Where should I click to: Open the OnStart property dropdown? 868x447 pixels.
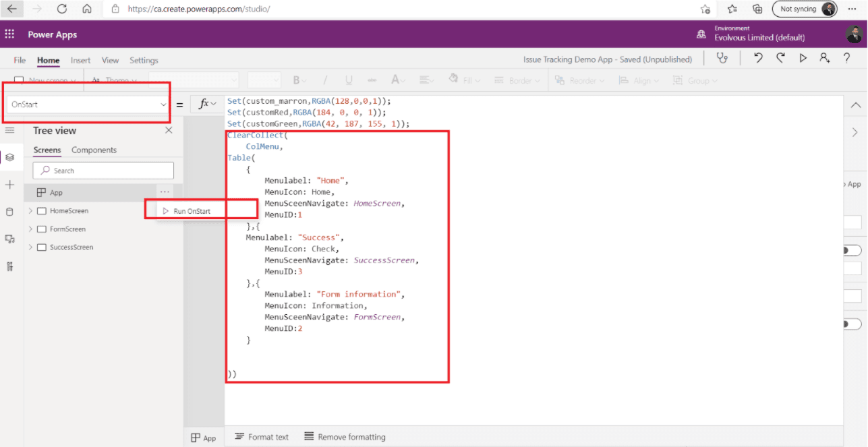point(163,105)
